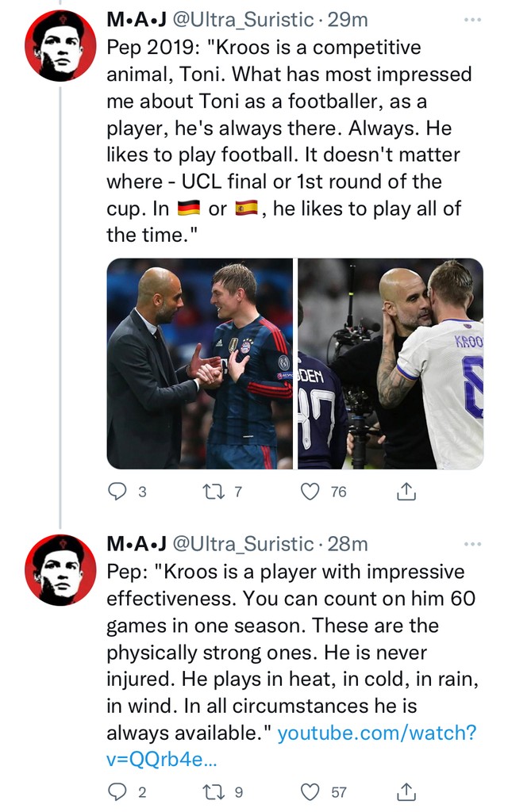Like the second tweet showing 57 likes
Image resolution: width=508 pixels, height=812 pixels.
[310, 791]
